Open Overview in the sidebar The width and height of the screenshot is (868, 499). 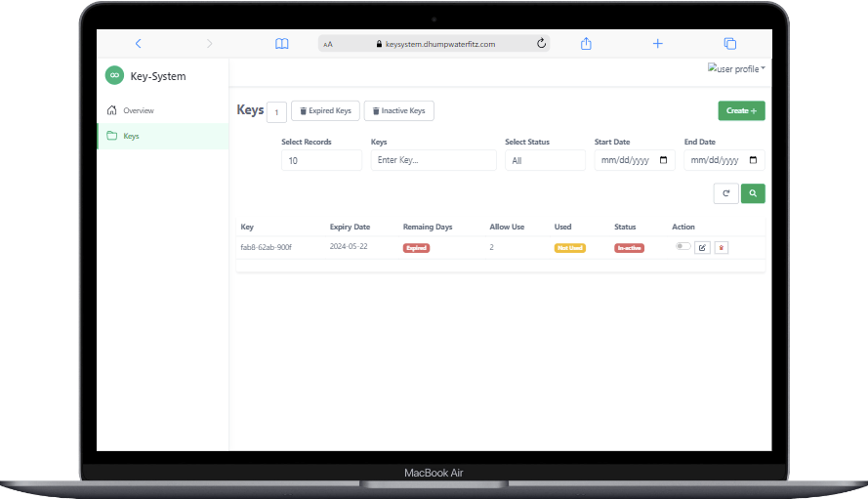click(138, 110)
